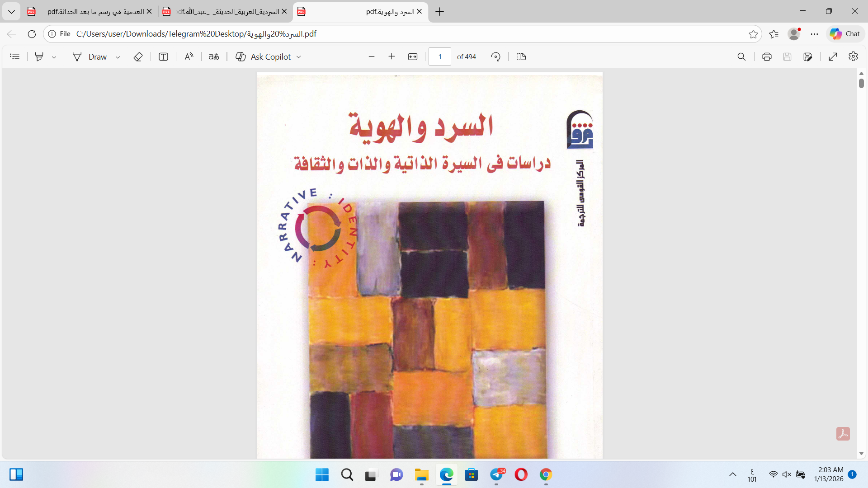Click the Save as icon
The height and width of the screenshot is (488, 868).
pos(808,56)
